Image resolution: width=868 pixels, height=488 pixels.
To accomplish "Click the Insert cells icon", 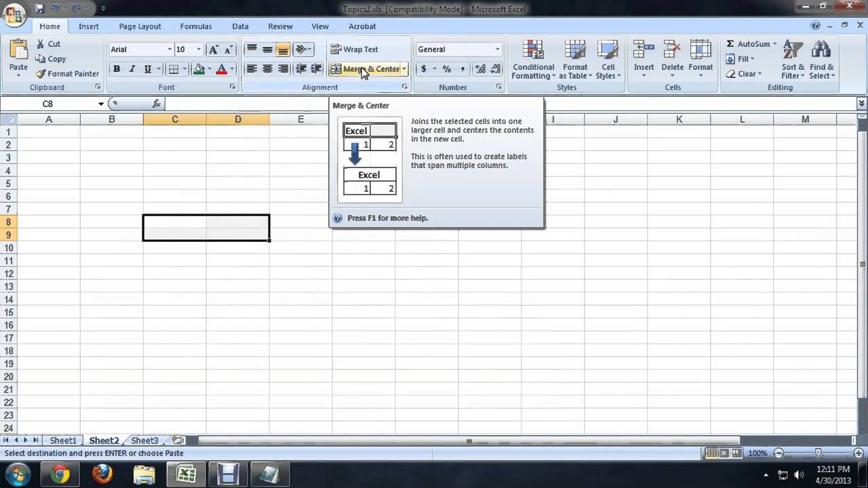I will pos(644,51).
